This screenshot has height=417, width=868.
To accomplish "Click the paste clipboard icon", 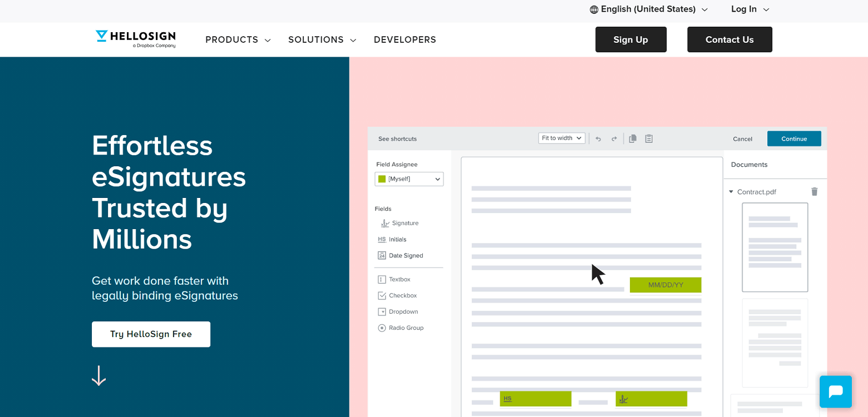I will click(x=649, y=138).
